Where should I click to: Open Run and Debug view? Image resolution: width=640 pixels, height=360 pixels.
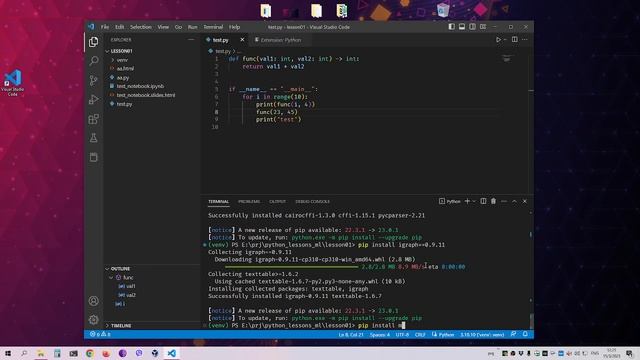point(93,100)
